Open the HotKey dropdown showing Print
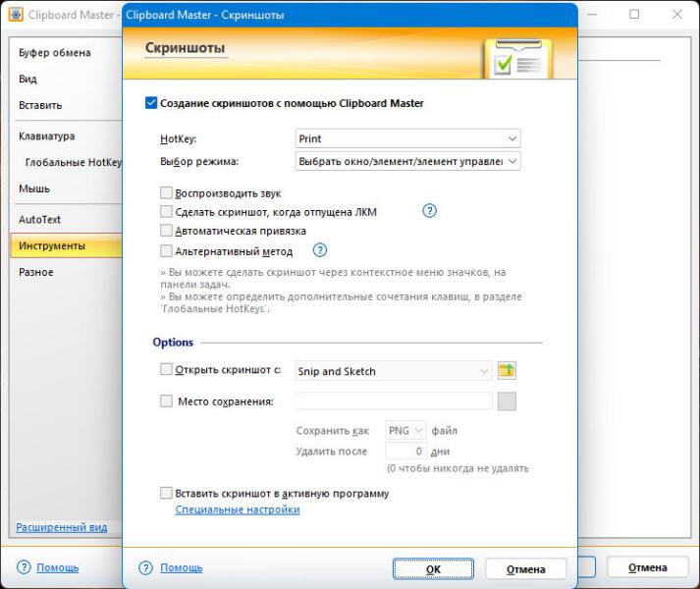 pyautogui.click(x=407, y=138)
